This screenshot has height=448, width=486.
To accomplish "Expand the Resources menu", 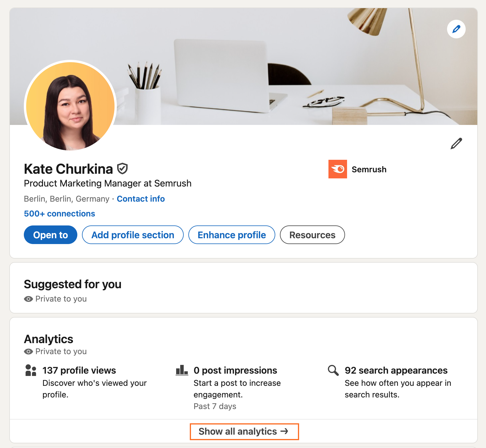I will point(312,235).
